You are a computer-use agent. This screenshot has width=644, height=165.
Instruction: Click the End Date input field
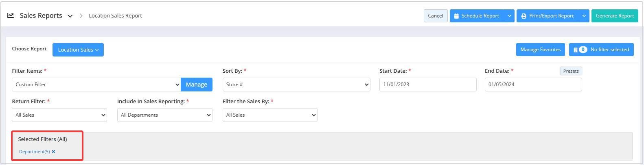(x=533, y=85)
